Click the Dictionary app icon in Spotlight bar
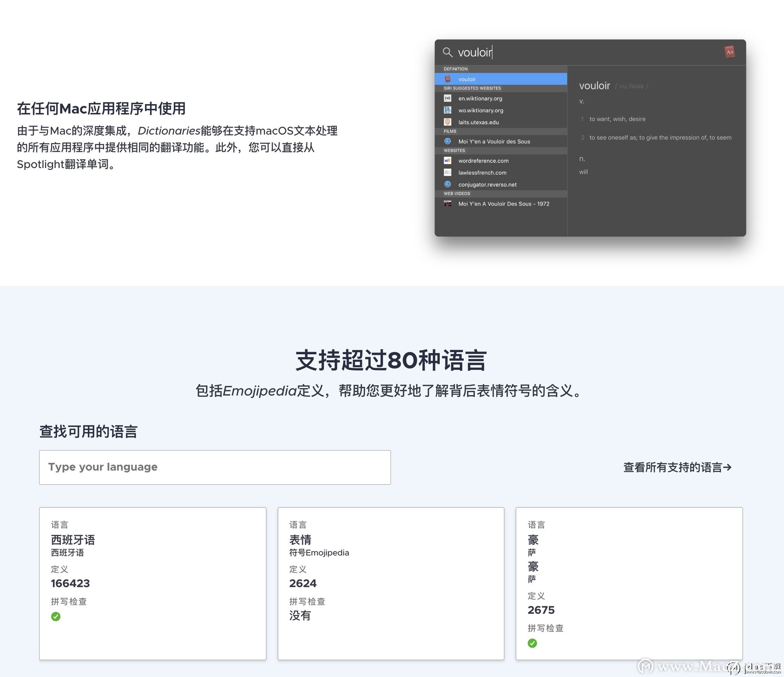Screen dimensions: 784x677 (730, 52)
